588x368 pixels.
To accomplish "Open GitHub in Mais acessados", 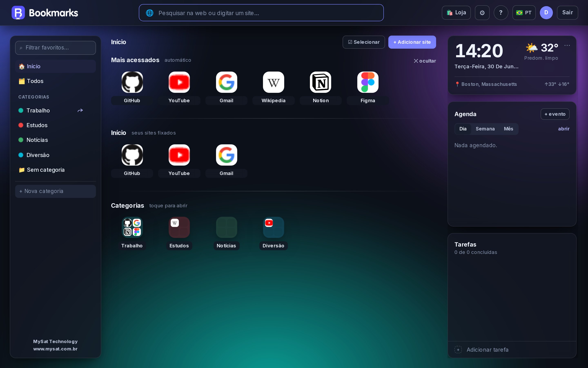I will 132,82.
